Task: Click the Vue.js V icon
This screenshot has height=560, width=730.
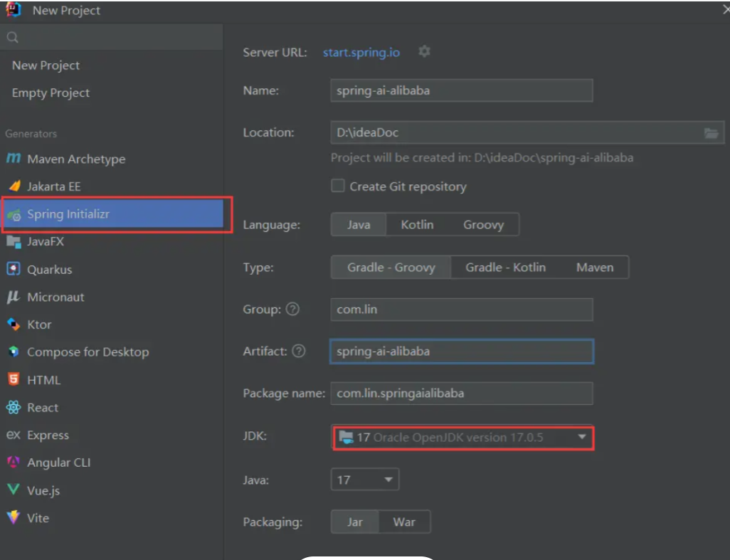Action: [x=14, y=490]
